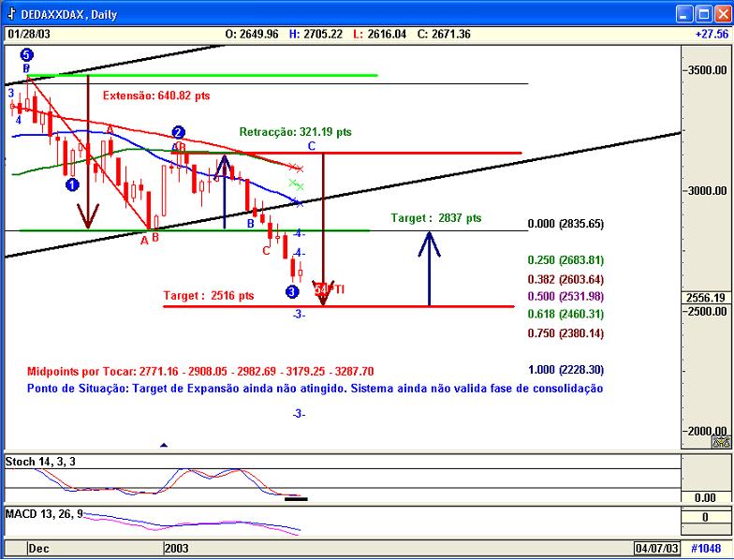Viewport: 734px width, 560px height.
Task: Click the high value H: 2705.22
Action: coord(316,34)
